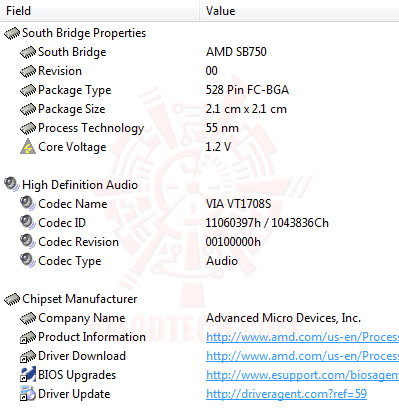This screenshot has width=399, height=414.
Task: Click the value 1.2 V
Action: 218,147
